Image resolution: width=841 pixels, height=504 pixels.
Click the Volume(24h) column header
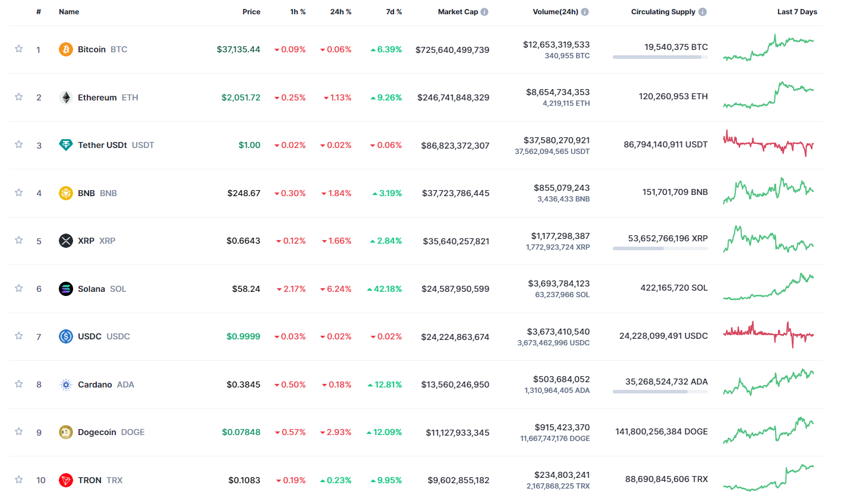555,12
